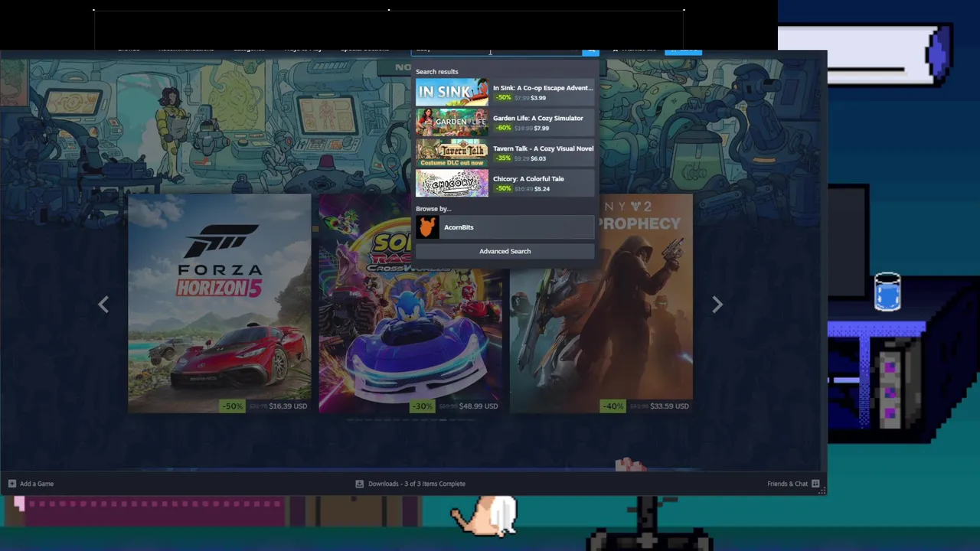
Task: Open Garden Life: A Cozy Simulator result
Action: click(505, 122)
